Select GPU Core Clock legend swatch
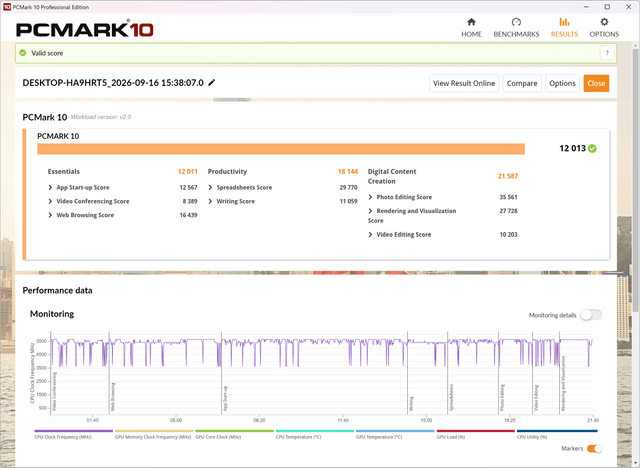 point(234,431)
